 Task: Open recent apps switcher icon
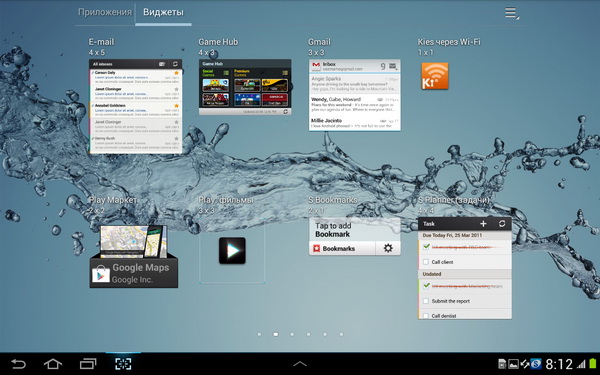[88, 364]
